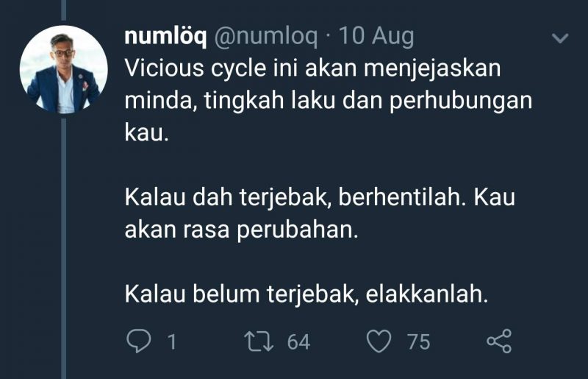The height and width of the screenshot is (379, 588).
Task: Click the thread line below the avatar
Action: pos(64,248)
